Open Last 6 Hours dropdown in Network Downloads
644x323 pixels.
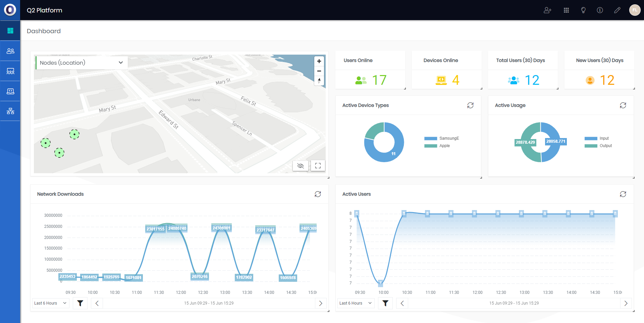pyautogui.click(x=51, y=303)
